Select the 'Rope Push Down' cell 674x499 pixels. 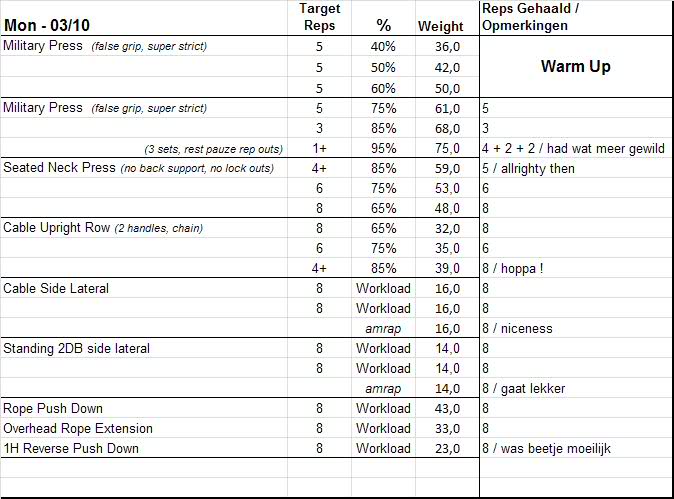click(x=53, y=408)
